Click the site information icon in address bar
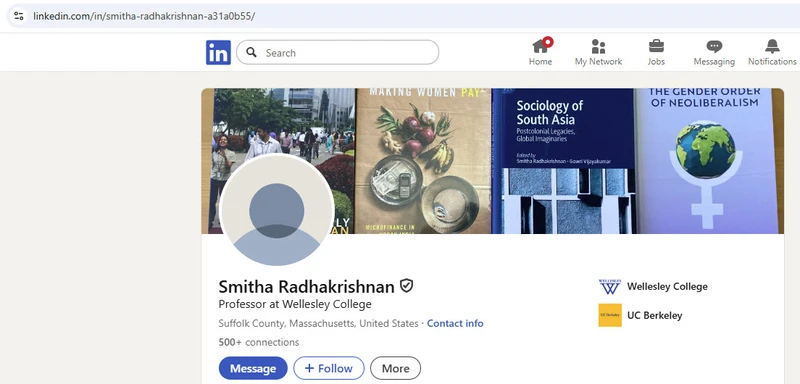 (x=19, y=15)
